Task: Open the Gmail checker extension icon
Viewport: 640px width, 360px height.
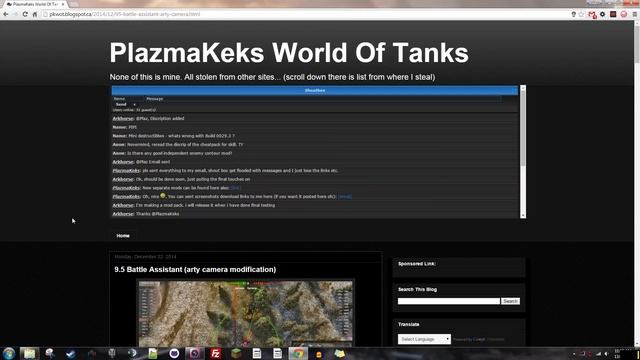Action: coord(592,15)
